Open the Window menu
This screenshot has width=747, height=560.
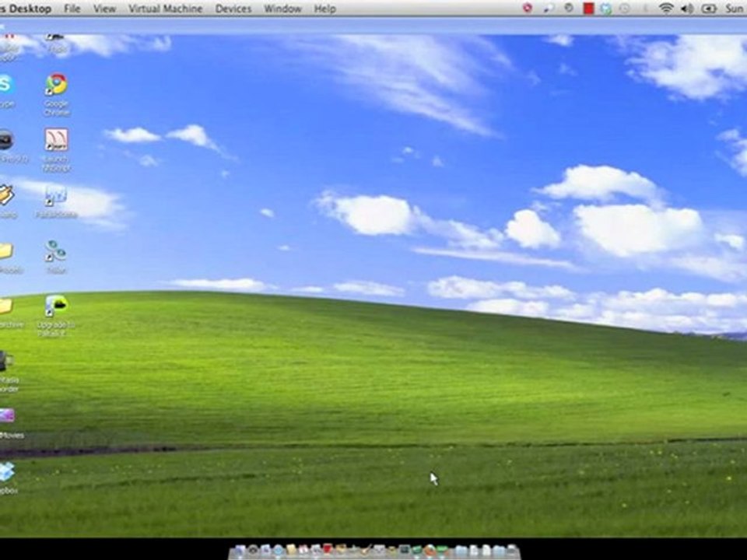click(x=282, y=9)
